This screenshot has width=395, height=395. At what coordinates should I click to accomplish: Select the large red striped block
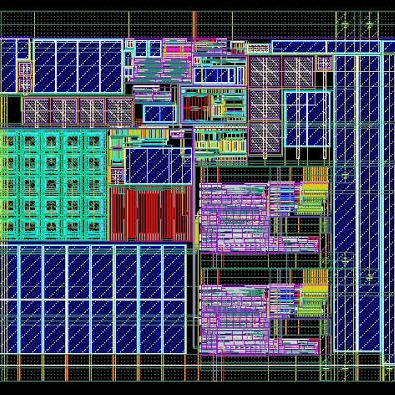click(x=151, y=213)
